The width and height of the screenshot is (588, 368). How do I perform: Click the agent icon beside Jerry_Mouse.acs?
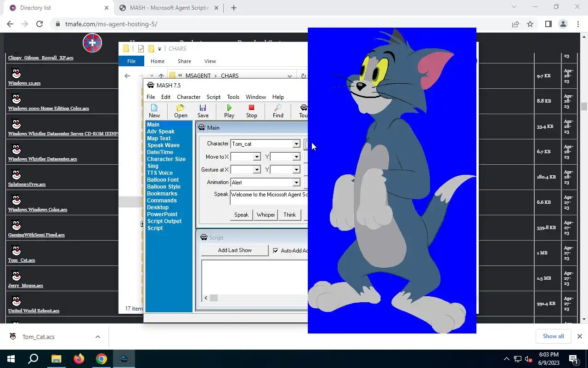click(16, 276)
